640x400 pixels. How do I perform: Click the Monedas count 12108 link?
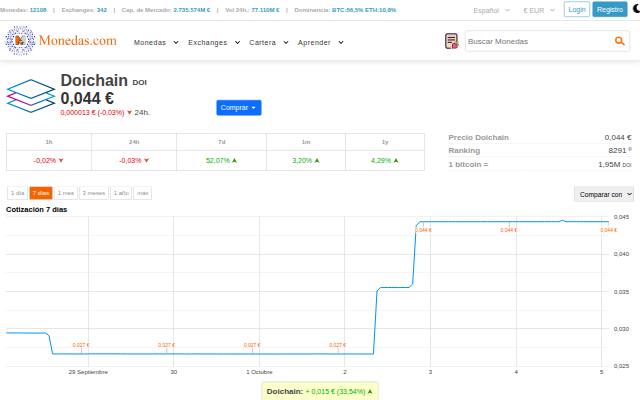point(38,10)
